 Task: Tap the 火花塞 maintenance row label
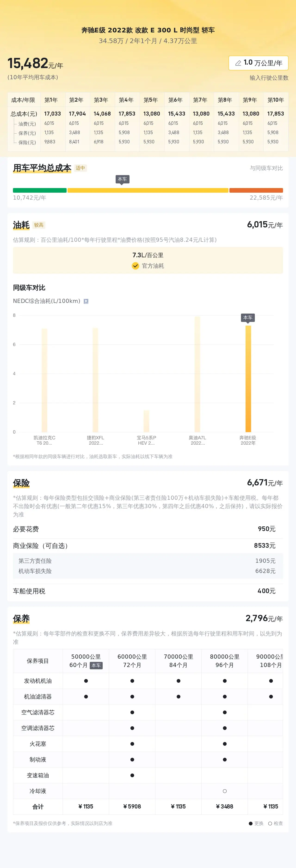38,744
